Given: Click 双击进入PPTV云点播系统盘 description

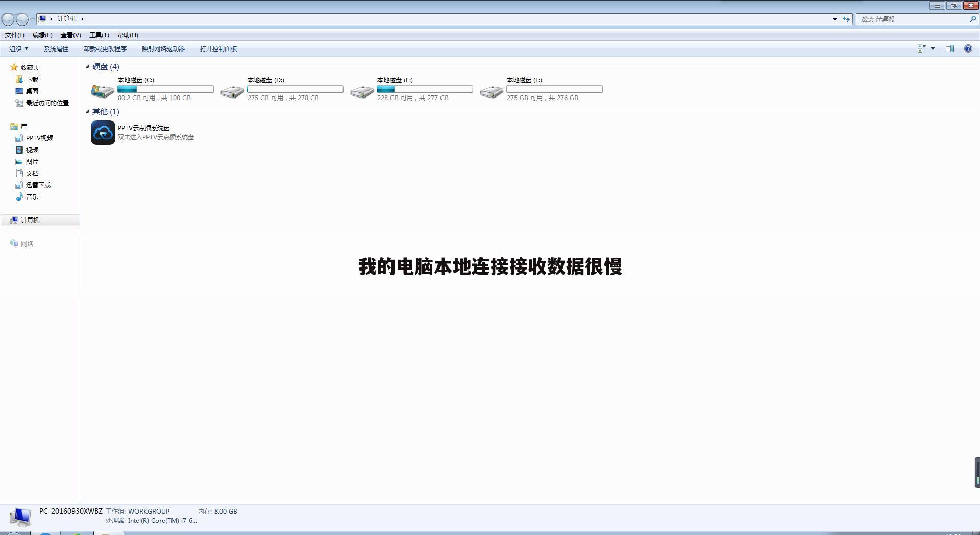Looking at the screenshot, I should click(156, 137).
